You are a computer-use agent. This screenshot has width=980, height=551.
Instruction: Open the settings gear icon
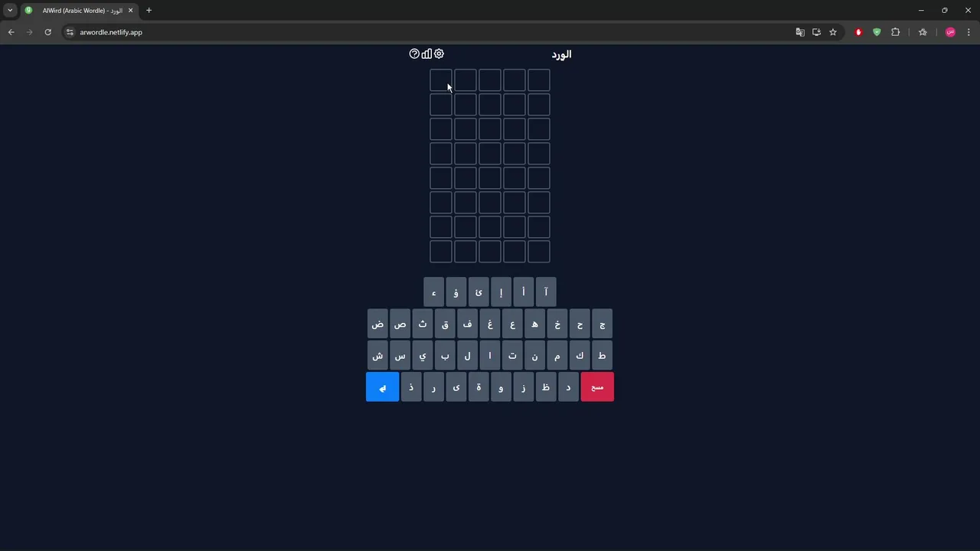(x=439, y=54)
